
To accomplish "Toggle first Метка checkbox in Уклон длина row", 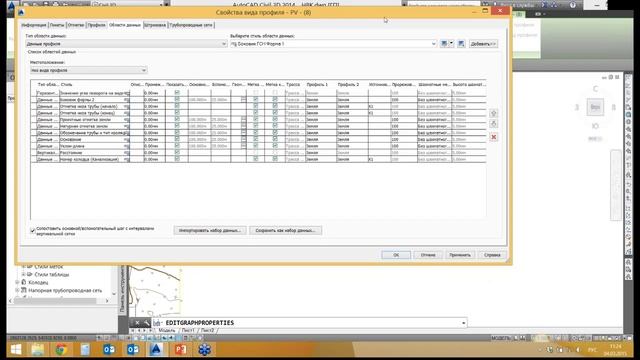I will pos(256,146).
